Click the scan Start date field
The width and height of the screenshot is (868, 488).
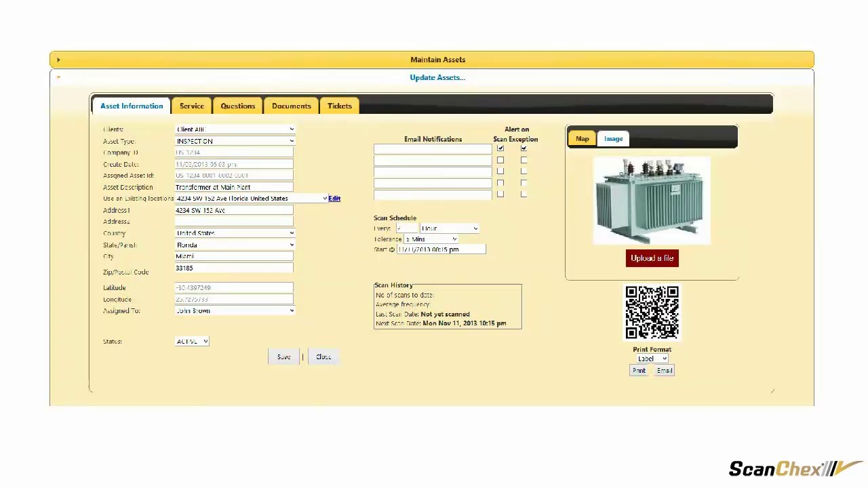click(441, 249)
